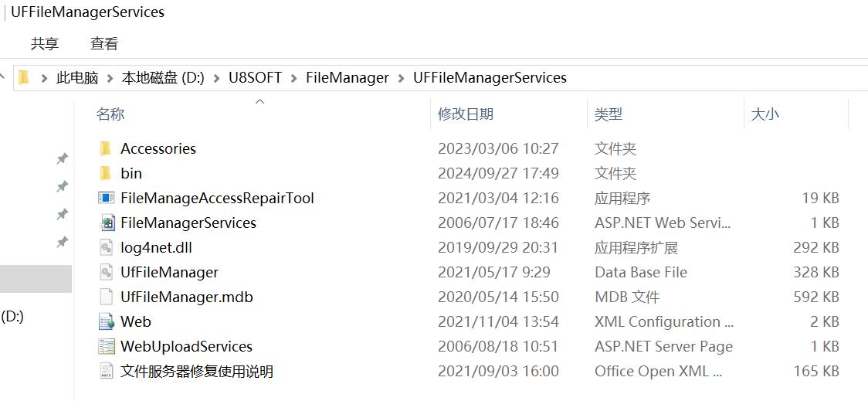Select the FileManageAccessRepairTool application icon
Viewport: 868px width, 401px height.
tap(107, 198)
